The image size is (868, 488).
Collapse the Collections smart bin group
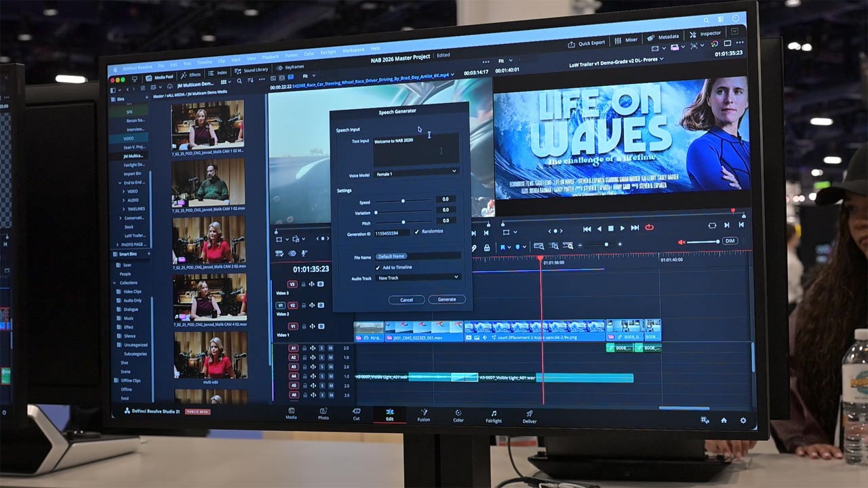(115, 283)
